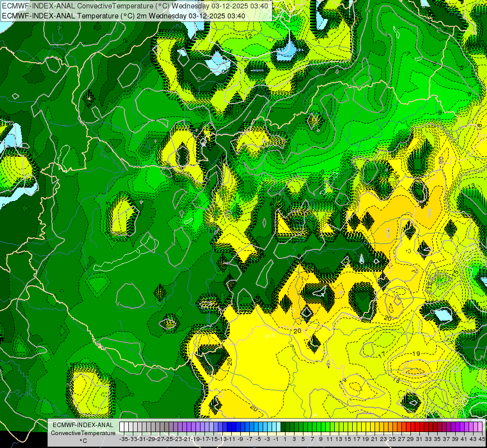Screen dimensions: 487x448
Task: Click the legend tick label 31
Action: 419,439
